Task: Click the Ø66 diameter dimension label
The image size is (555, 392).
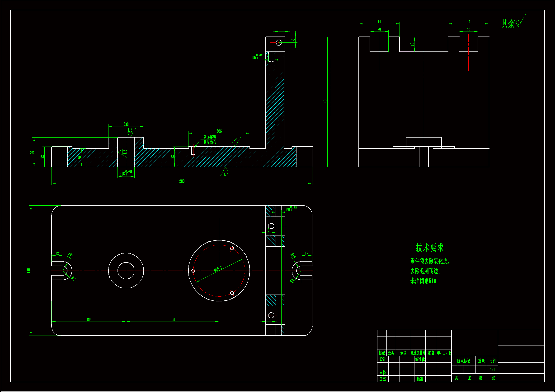Action: (219, 131)
